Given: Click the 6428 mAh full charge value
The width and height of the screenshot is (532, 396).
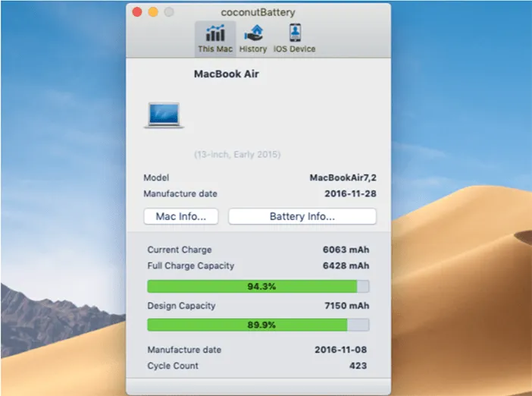Looking at the screenshot, I should pyautogui.click(x=346, y=266).
